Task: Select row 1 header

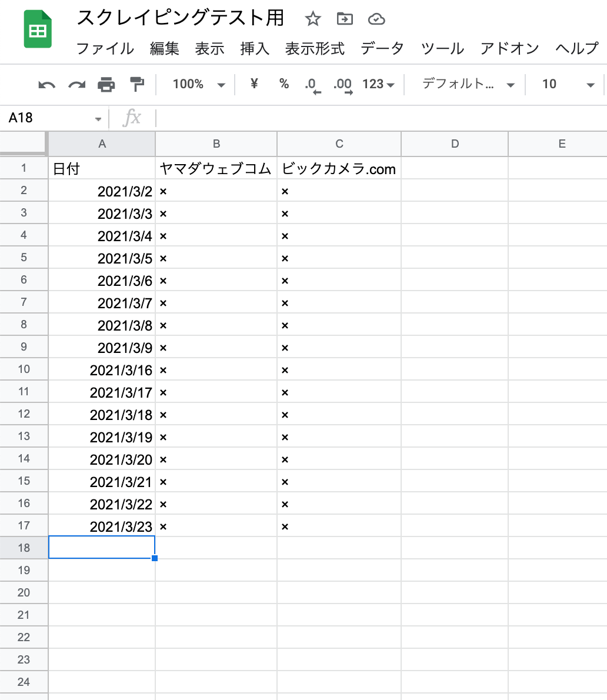Action: pyautogui.click(x=24, y=168)
